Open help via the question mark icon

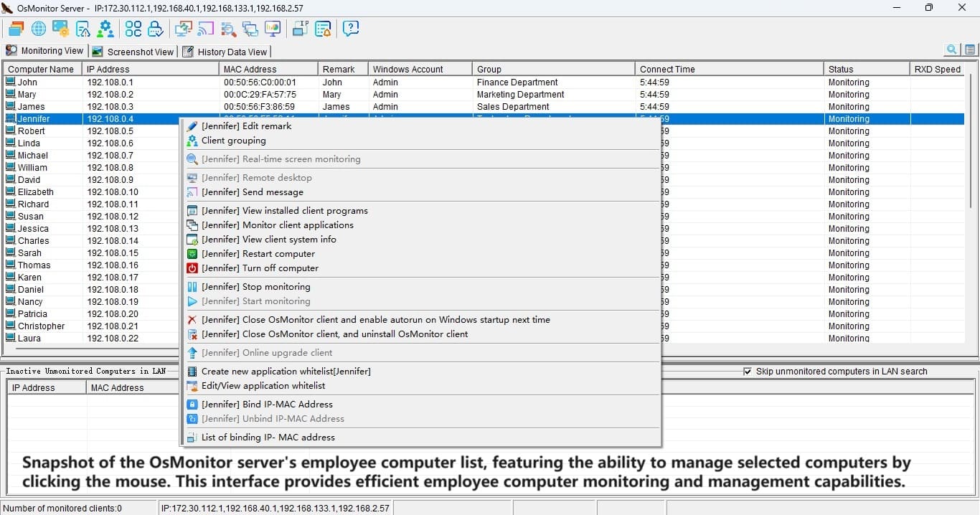[351, 29]
